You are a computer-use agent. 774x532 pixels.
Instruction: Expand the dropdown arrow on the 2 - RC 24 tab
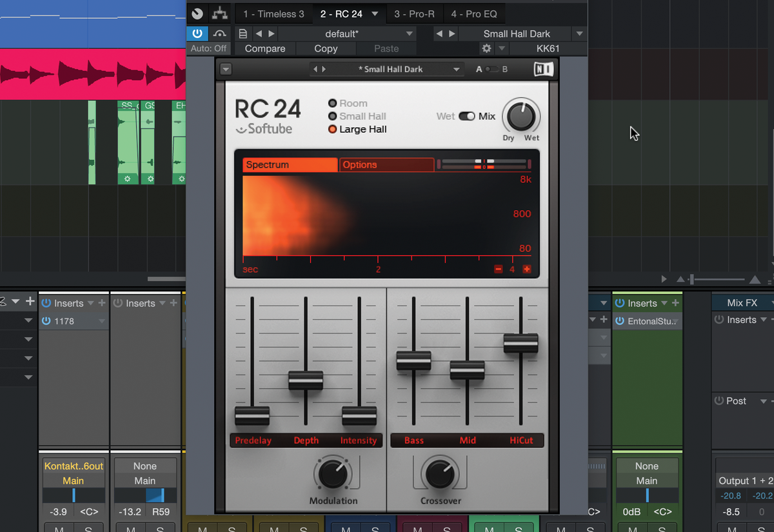tap(374, 14)
